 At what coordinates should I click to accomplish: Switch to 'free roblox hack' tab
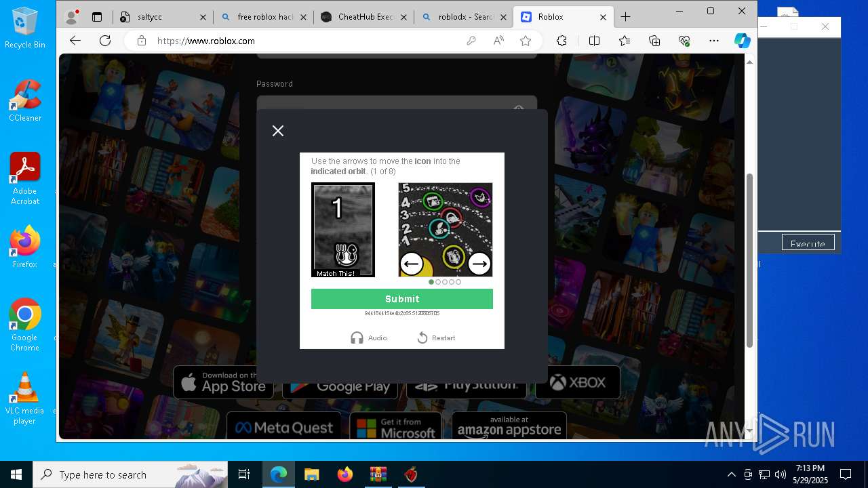click(265, 17)
